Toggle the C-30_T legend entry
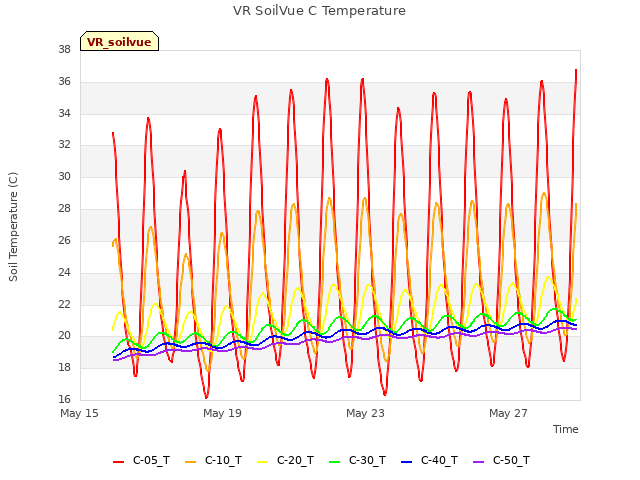 [x=357, y=460]
